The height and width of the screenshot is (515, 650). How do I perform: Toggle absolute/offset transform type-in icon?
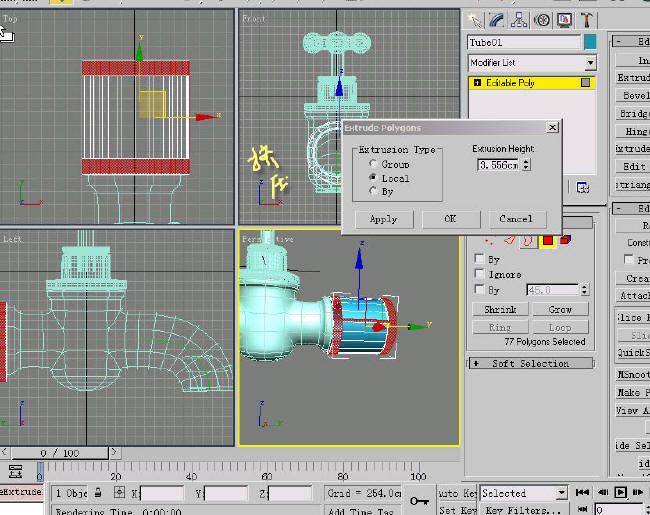pos(119,493)
